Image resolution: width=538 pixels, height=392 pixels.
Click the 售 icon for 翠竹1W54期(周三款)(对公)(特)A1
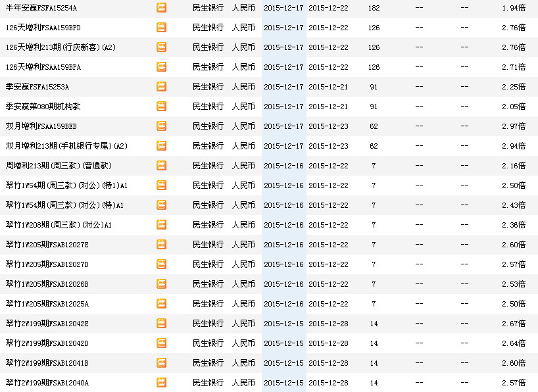(x=161, y=205)
